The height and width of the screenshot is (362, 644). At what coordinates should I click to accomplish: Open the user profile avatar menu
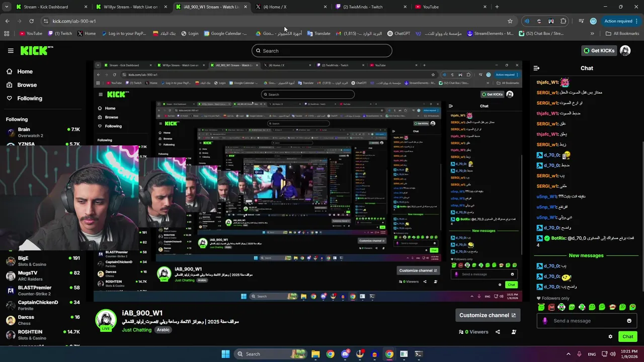(x=625, y=50)
